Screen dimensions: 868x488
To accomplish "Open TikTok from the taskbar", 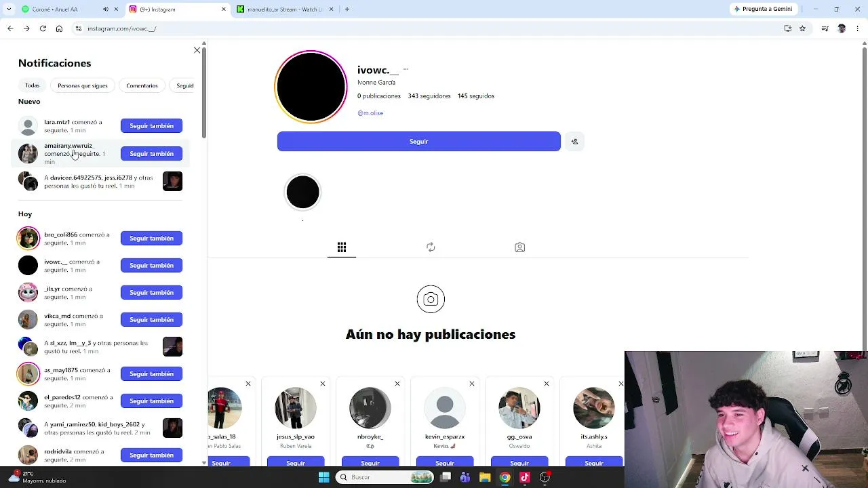I will 525,477.
